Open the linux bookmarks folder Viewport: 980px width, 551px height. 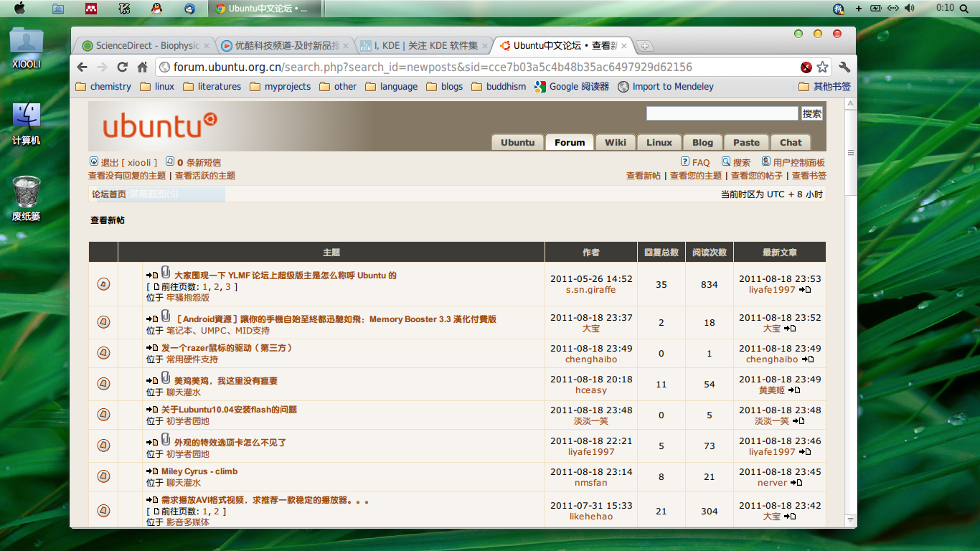coord(157,86)
